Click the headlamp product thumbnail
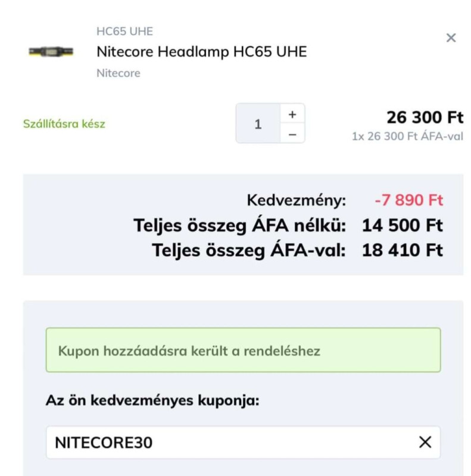 point(51,52)
